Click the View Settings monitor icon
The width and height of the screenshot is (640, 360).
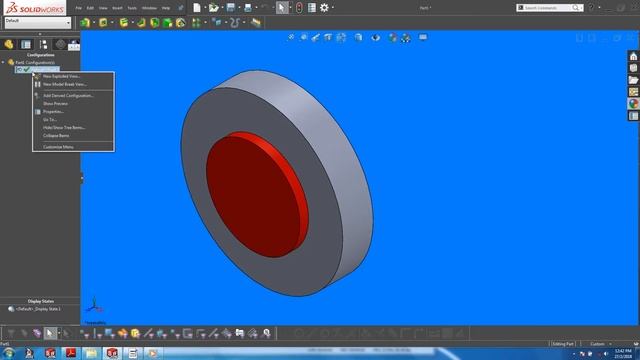point(423,38)
